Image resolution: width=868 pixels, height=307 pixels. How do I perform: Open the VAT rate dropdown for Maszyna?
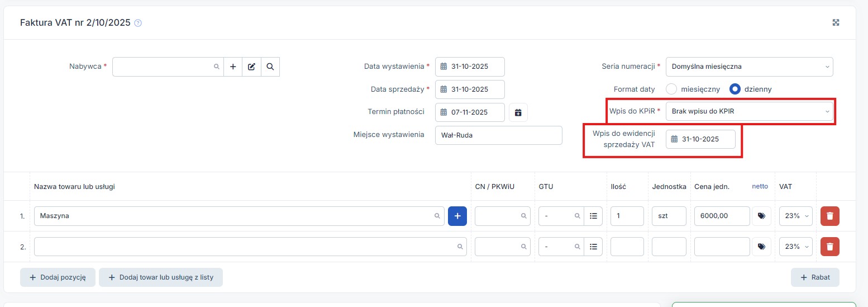(x=795, y=216)
